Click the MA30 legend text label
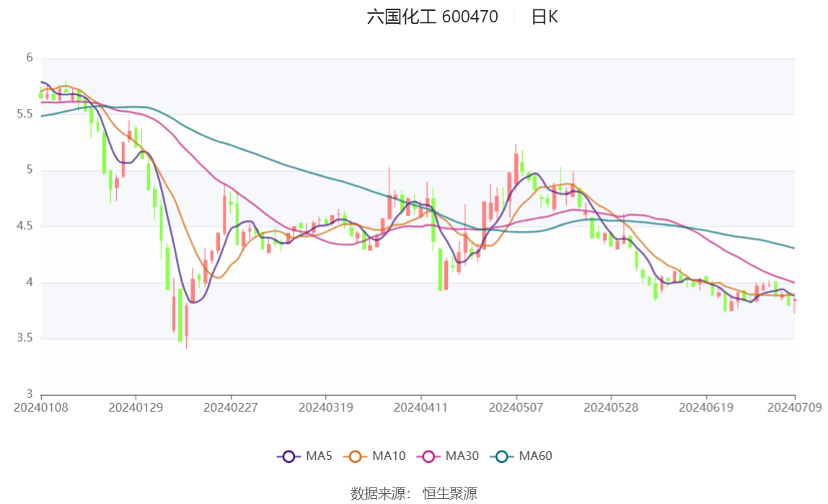 click(462, 456)
